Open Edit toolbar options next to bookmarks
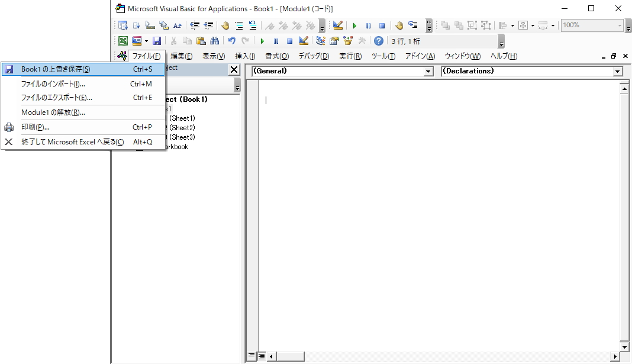This screenshot has height=364, width=632. point(322,25)
